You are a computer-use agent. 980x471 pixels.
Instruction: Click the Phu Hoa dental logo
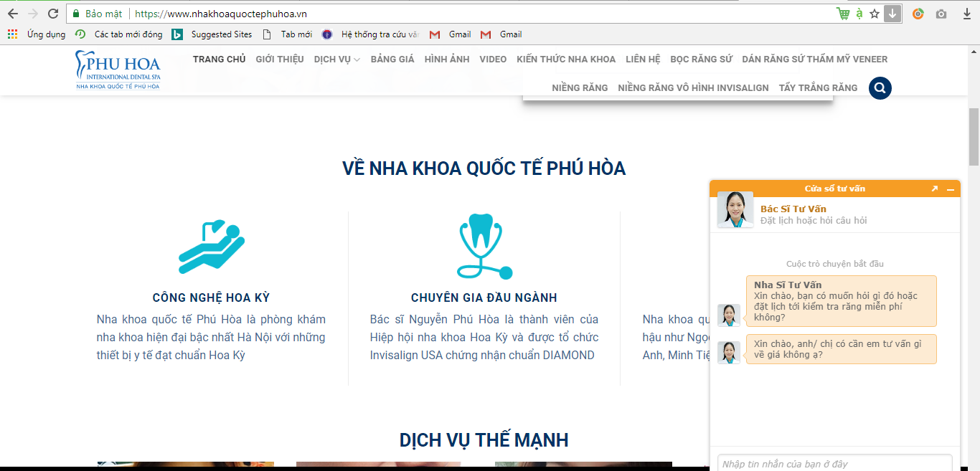[x=118, y=70]
